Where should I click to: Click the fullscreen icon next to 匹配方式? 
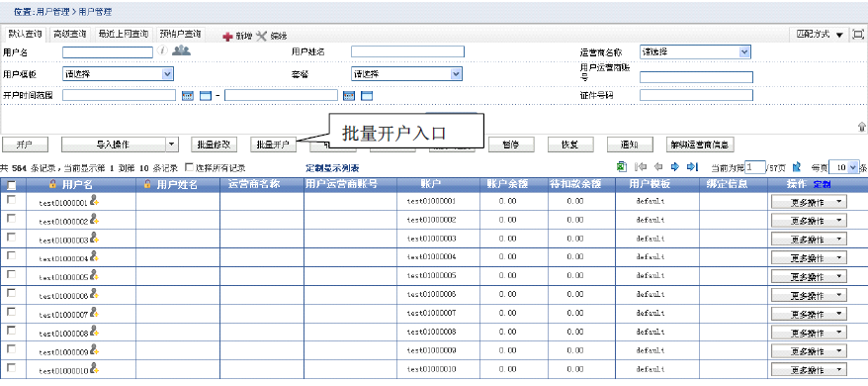click(x=857, y=34)
